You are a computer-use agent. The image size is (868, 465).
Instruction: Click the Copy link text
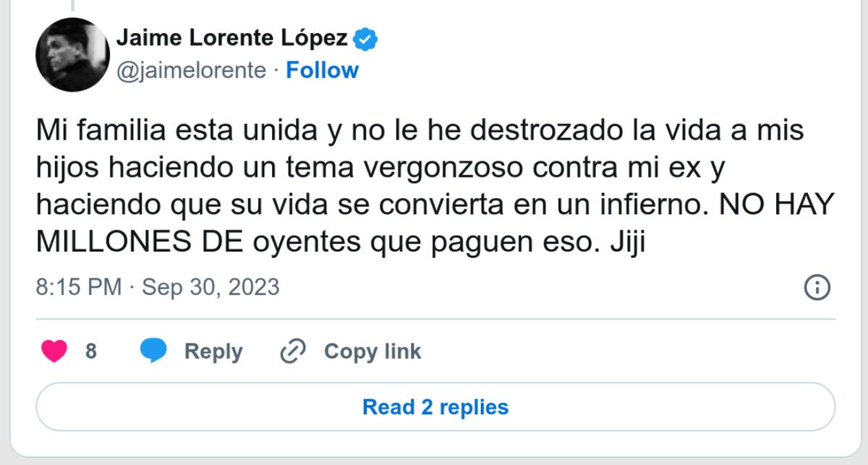[372, 352]
